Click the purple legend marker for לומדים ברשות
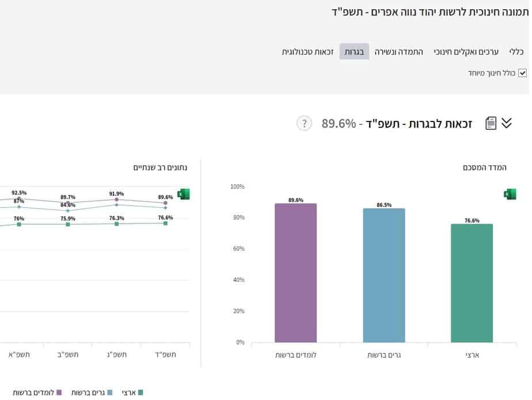Image resolution: width=532 pixels, height=400 pixels. [58, 392]
